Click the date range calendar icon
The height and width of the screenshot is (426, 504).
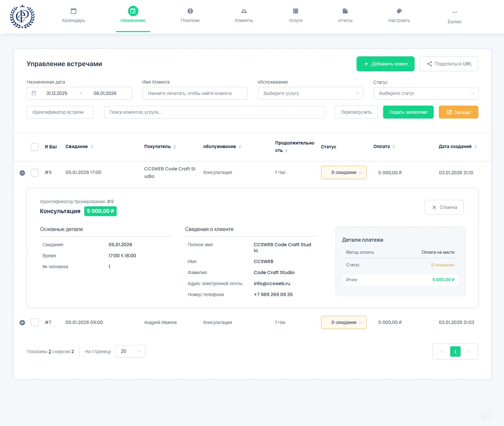click(34, 93)
